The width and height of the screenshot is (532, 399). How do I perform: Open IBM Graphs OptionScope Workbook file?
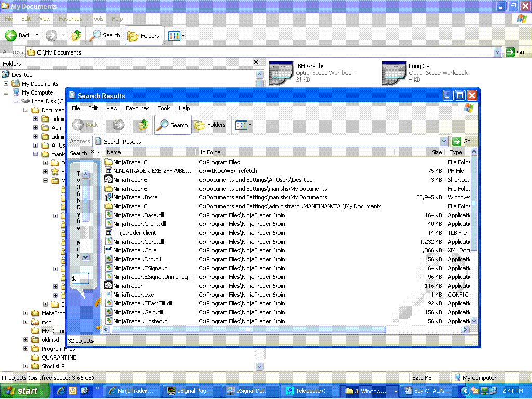(311, 73)
